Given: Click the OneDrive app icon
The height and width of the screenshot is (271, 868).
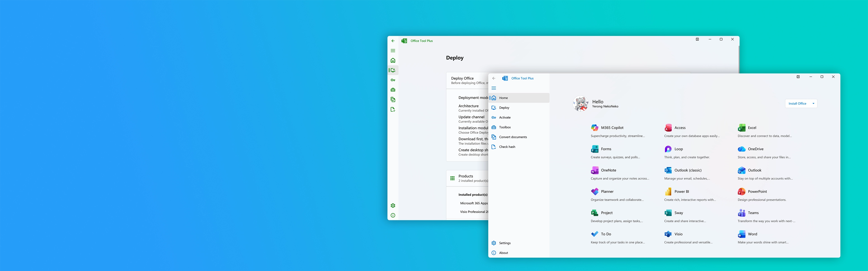Looking at the screenshot, I should tap(742, 149).
